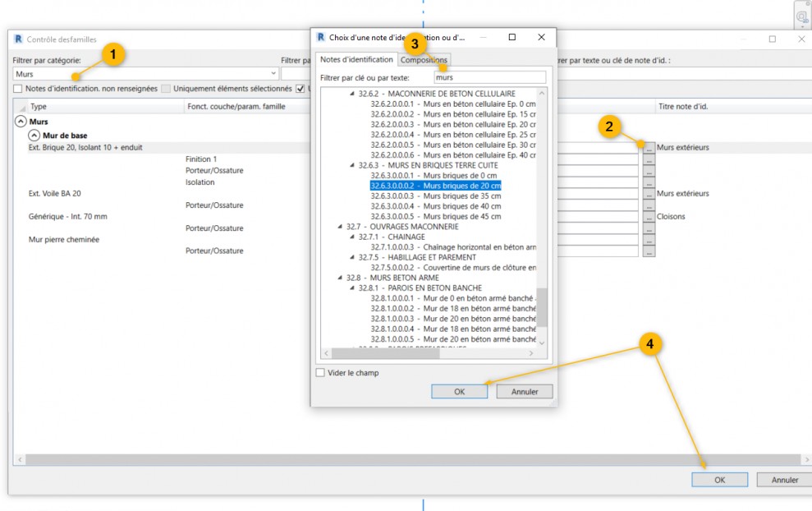Collapse node 32.7.1 CHAINAGE

click(x=352, y=237)
